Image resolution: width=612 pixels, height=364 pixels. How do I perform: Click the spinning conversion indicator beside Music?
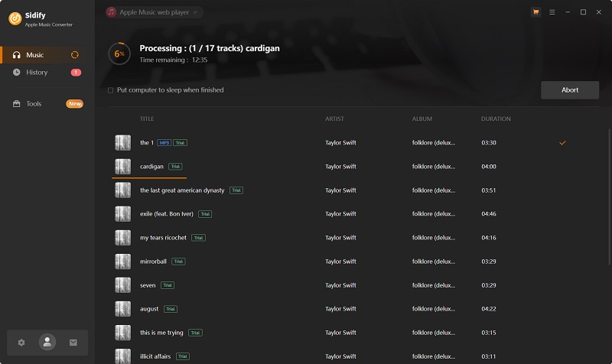pyautogui.click(x=74, y=55)
